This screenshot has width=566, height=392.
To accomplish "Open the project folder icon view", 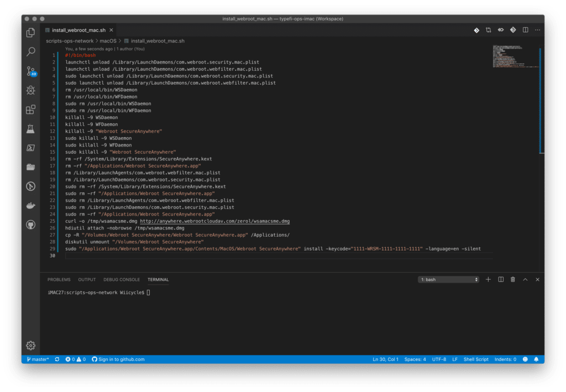I will [31, 167].
